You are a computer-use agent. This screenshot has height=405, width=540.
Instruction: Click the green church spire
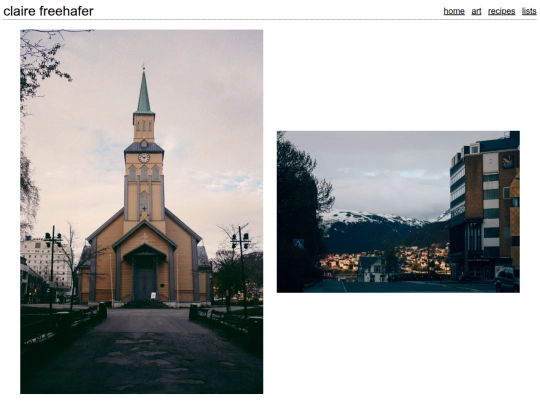click(144, 92)
